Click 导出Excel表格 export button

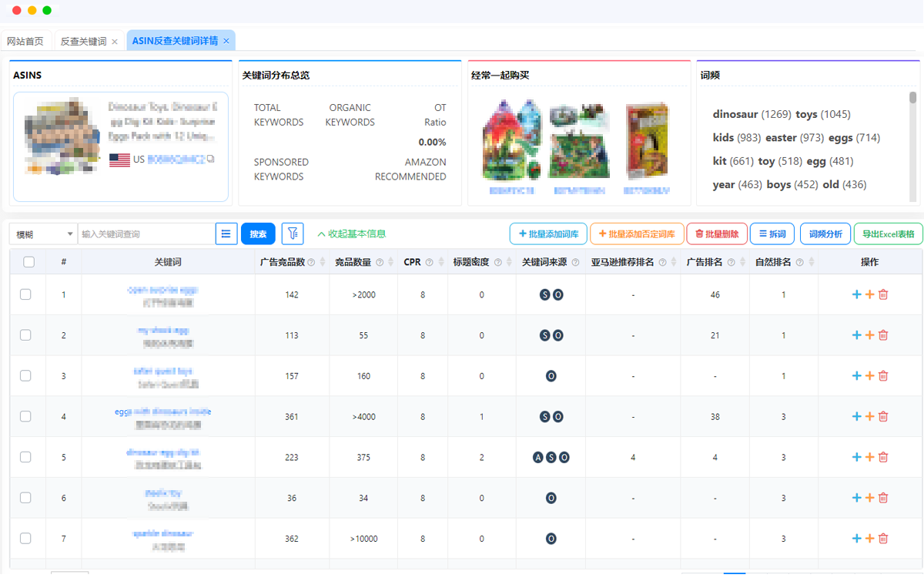point(888,234)
